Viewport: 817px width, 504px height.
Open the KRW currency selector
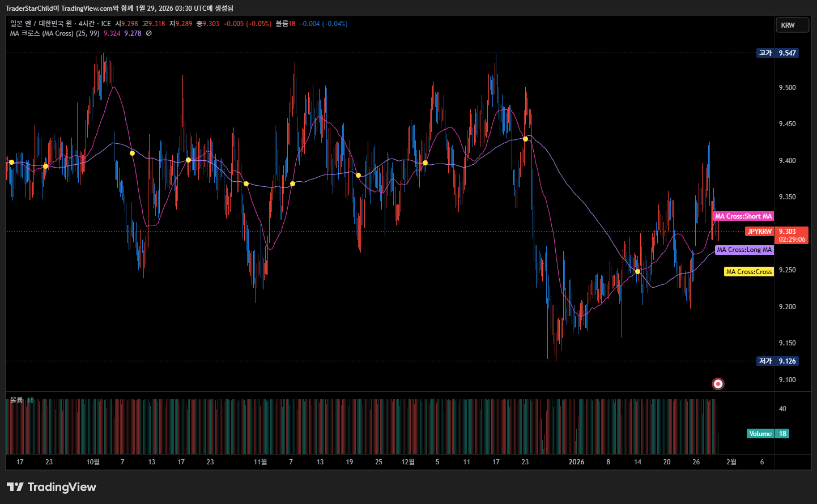792,25
